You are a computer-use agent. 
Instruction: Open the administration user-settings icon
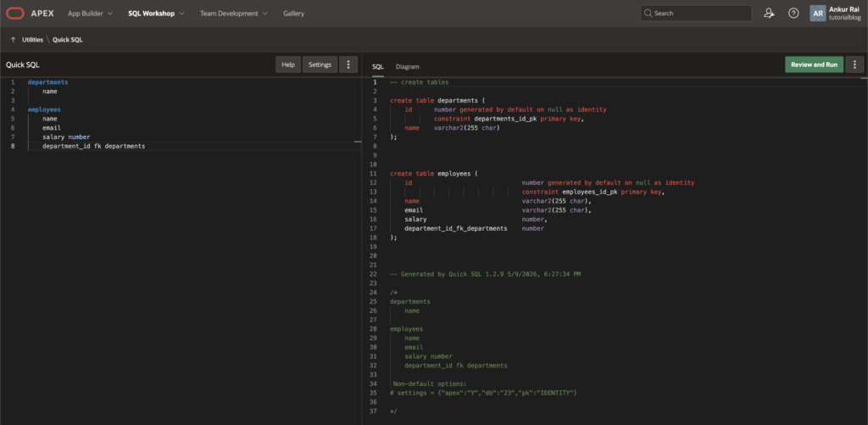(x=769, y=14)
